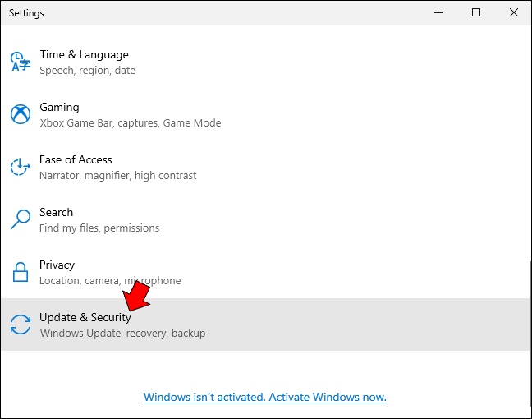Close the Settings window

513,12
